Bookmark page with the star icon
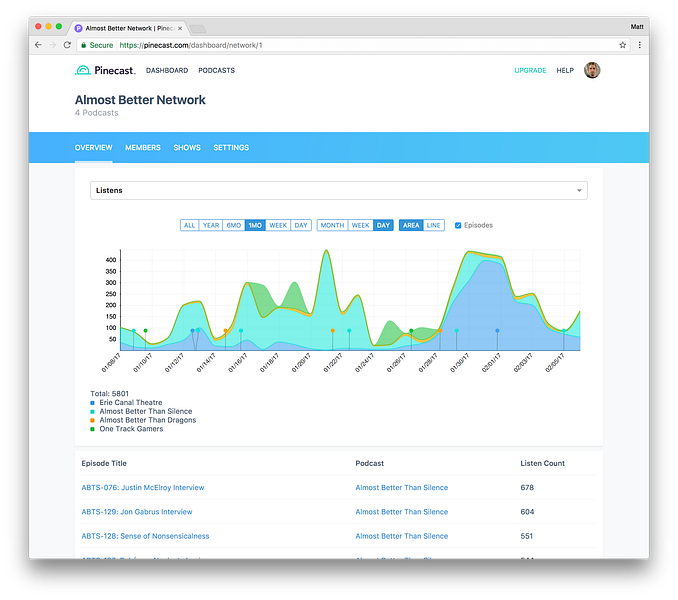Viewport: 678px width, 600px height. 622,45
